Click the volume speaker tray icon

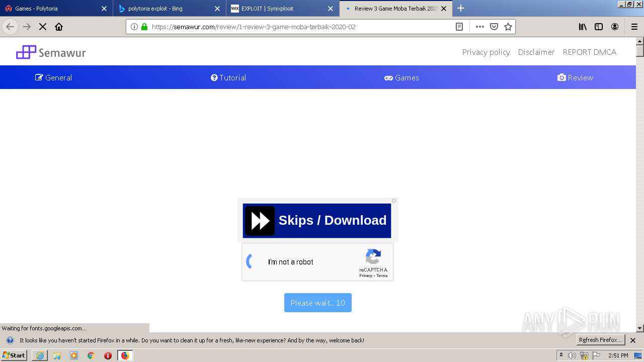click(572, 355)
